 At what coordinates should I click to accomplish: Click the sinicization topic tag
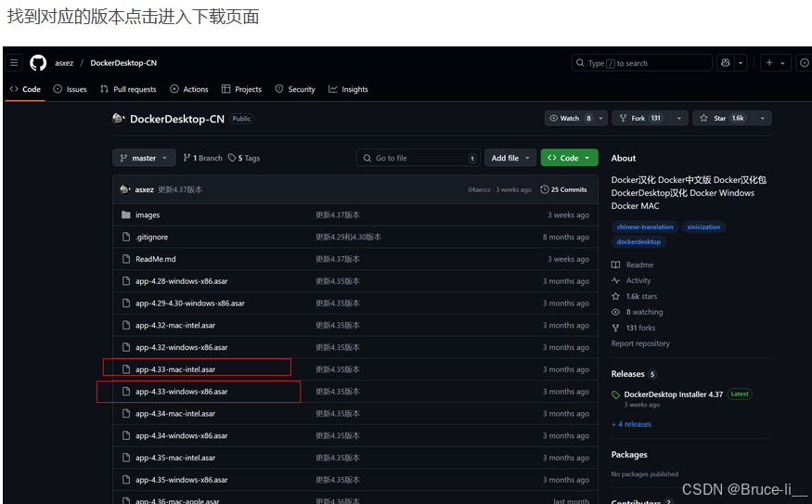[x=703, y=226]
